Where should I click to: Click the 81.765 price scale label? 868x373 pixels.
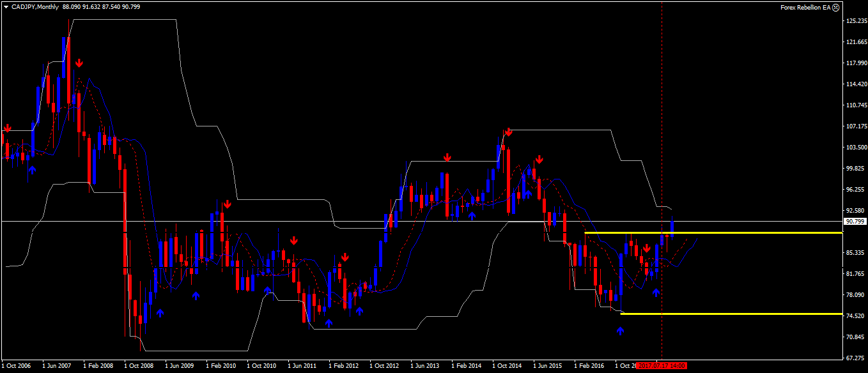pos(855,274)
